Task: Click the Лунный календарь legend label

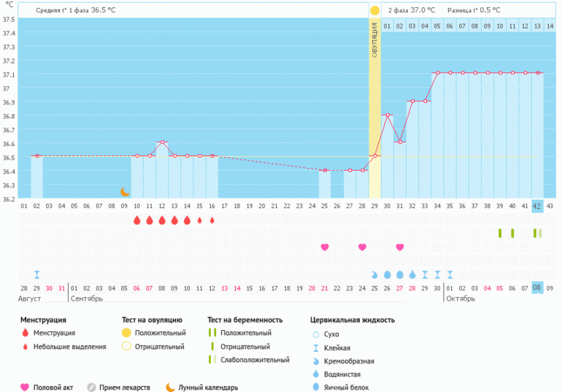Action: pyautogui.click(x=208, y=387)
